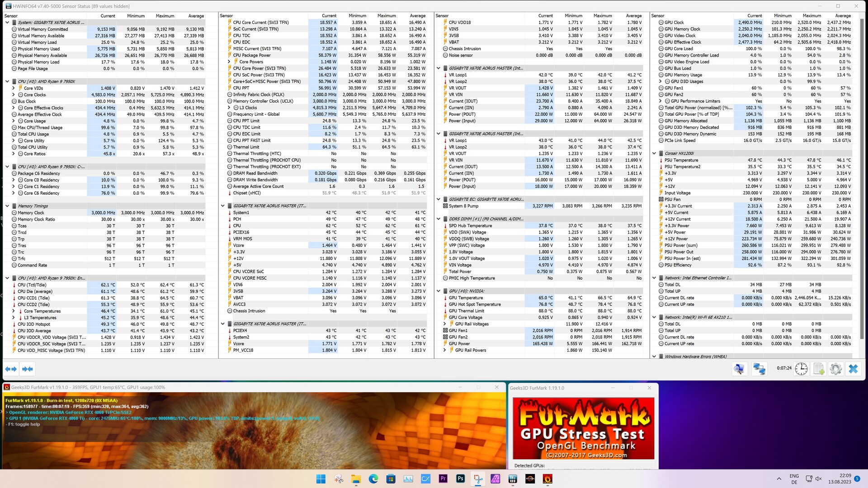Click the blue X close sensors icon
868x488 pixels.
point(853,369)
